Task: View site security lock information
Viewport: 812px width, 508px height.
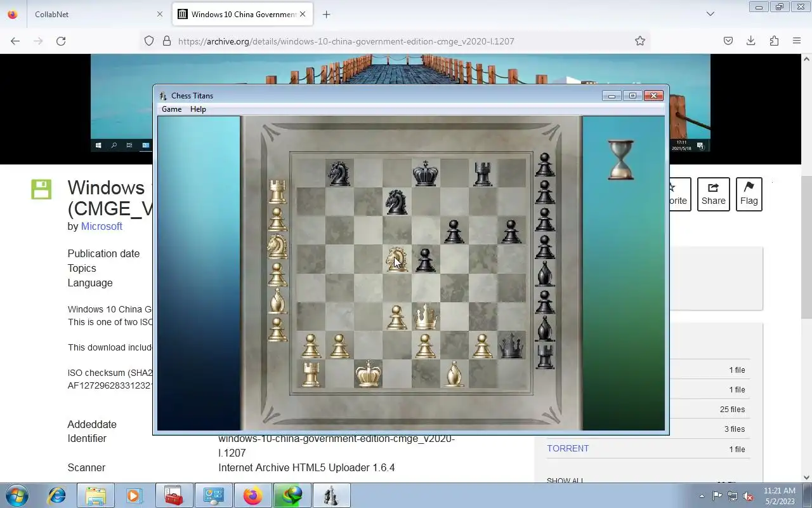Action: (x=167, y=41)
